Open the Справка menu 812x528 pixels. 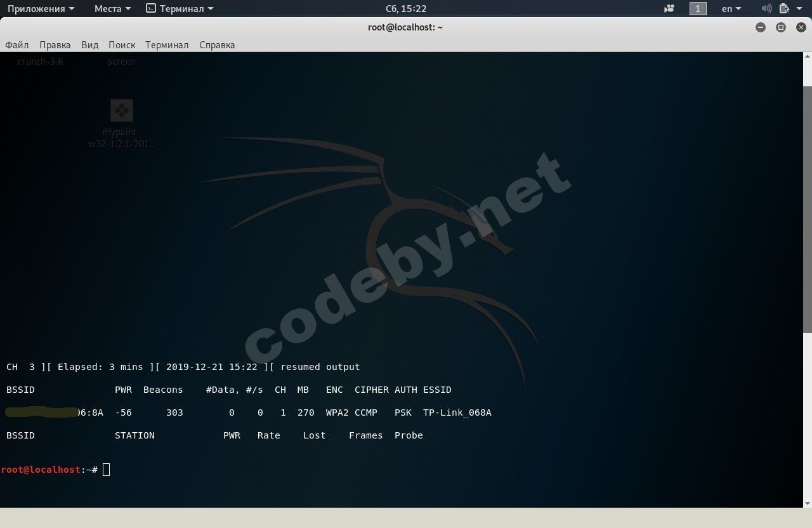point(217,45)
